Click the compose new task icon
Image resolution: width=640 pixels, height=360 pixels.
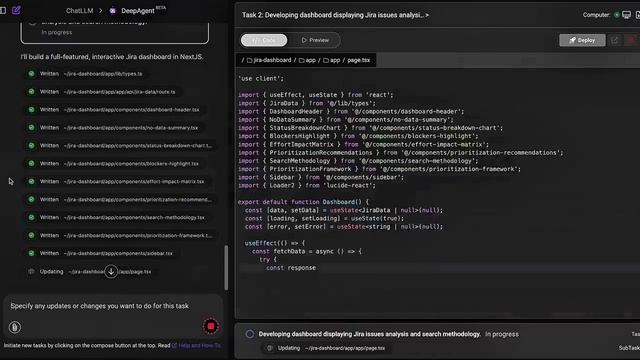click(x=16, y=10)
